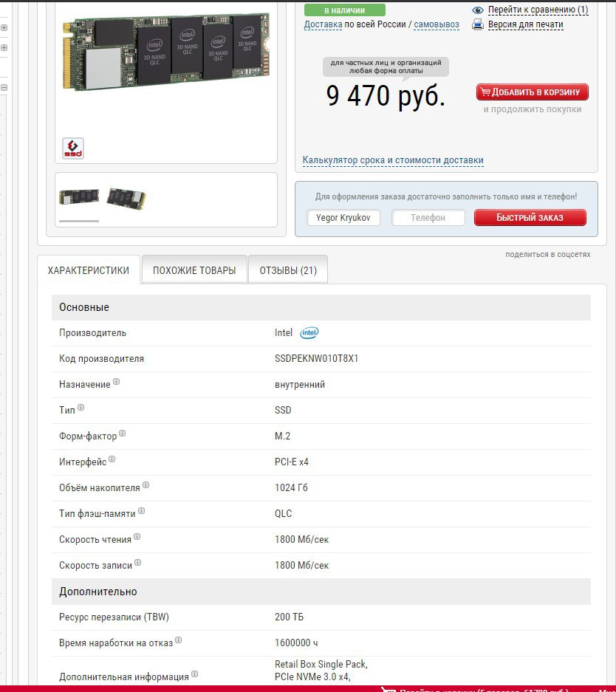Image resolution: width=616 pixels, height=692 pixels.
Task: Select the first SSD thumbnail image
Action: [x=79, y=196]
